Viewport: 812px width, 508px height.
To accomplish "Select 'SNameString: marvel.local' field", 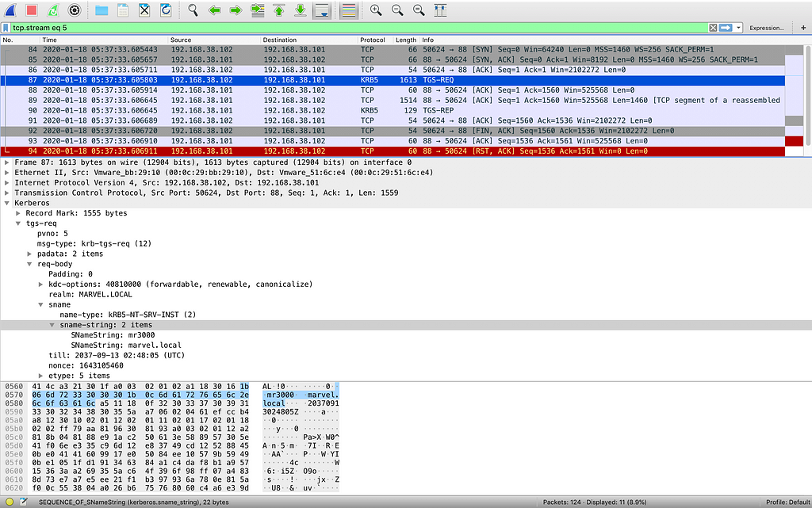I will pyautogui.click(x=126, y=345).
